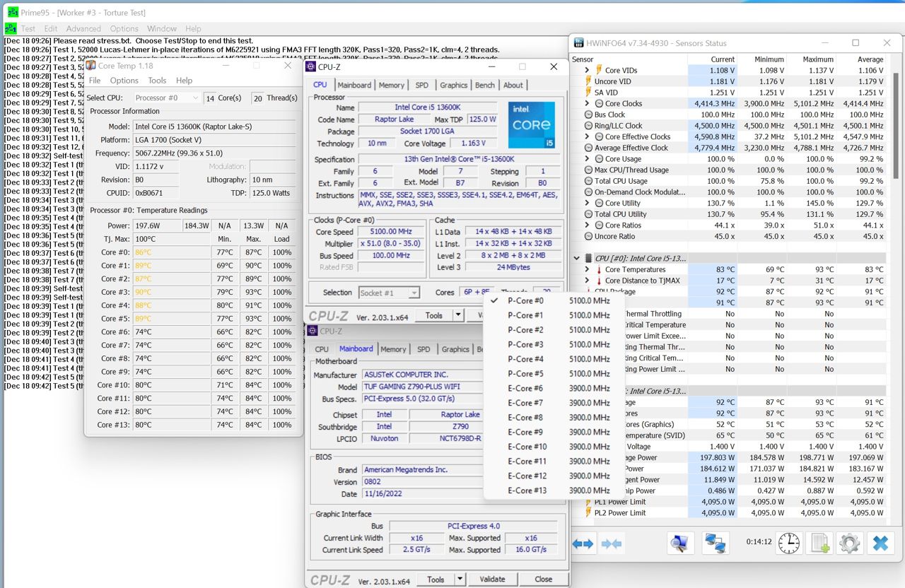This screenshot has height=588, width=905.
Task: Open HWiNFO sensor search magnifier icon
Action: [x=679, y=543]
